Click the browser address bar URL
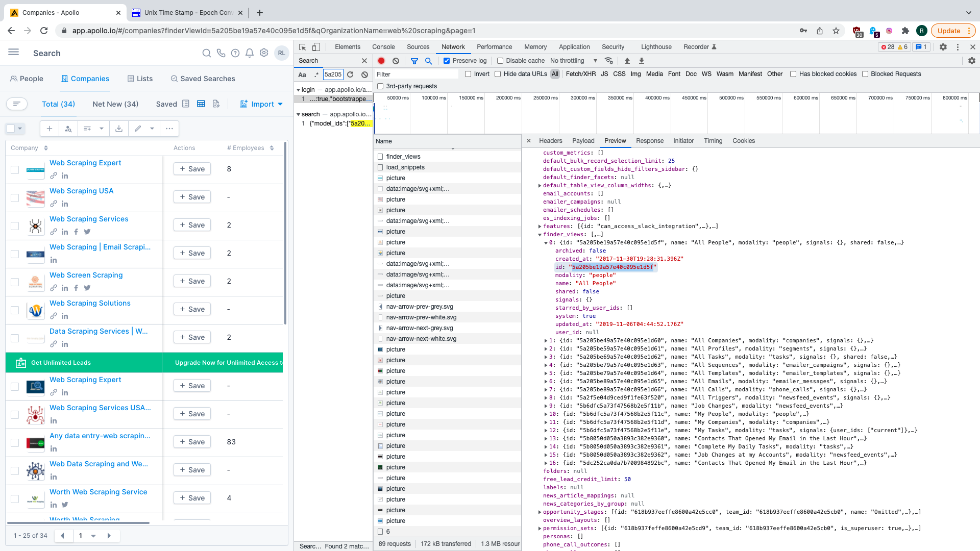 tap(274, 31)
